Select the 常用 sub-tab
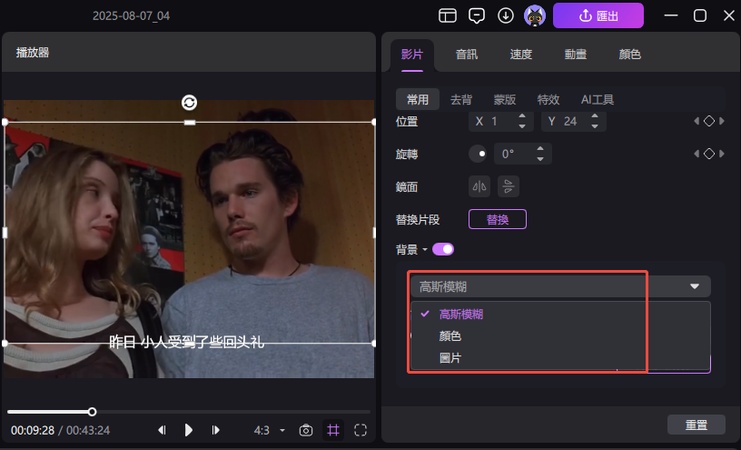 coord(418,99)
